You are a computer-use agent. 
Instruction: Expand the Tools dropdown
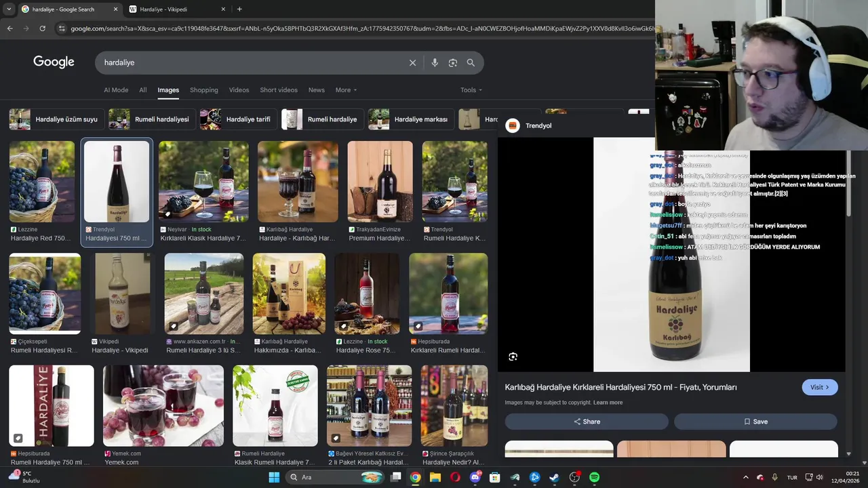pyautogui.click(x=471, y=90)
